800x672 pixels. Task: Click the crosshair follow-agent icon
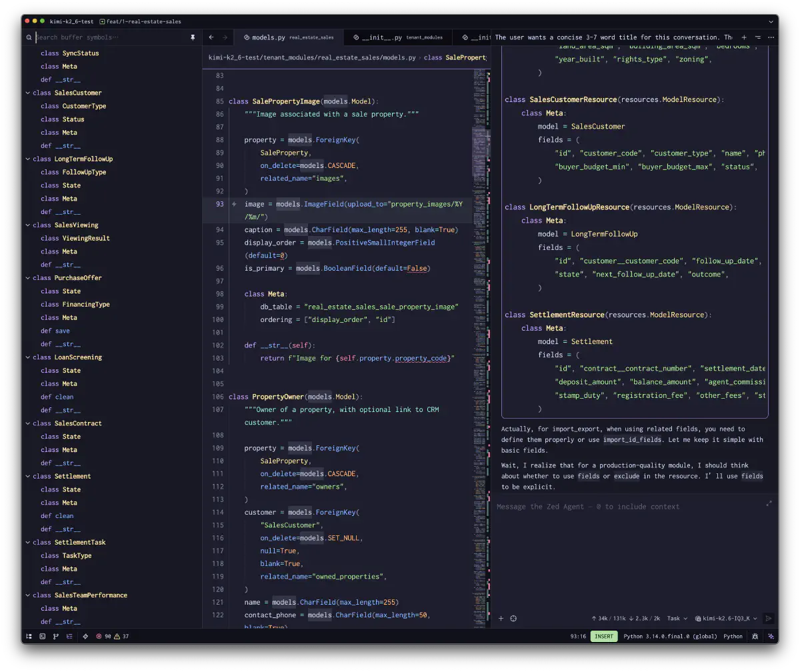[x=513, y=618]
